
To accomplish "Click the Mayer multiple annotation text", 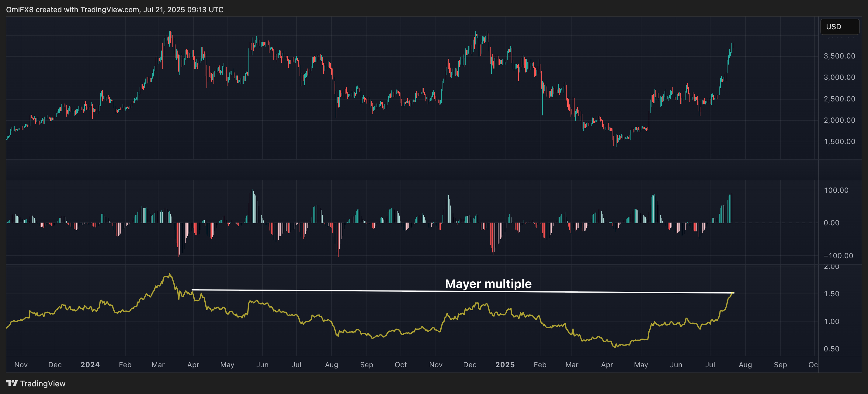I will pyautogui.click(x=488, y=284).
